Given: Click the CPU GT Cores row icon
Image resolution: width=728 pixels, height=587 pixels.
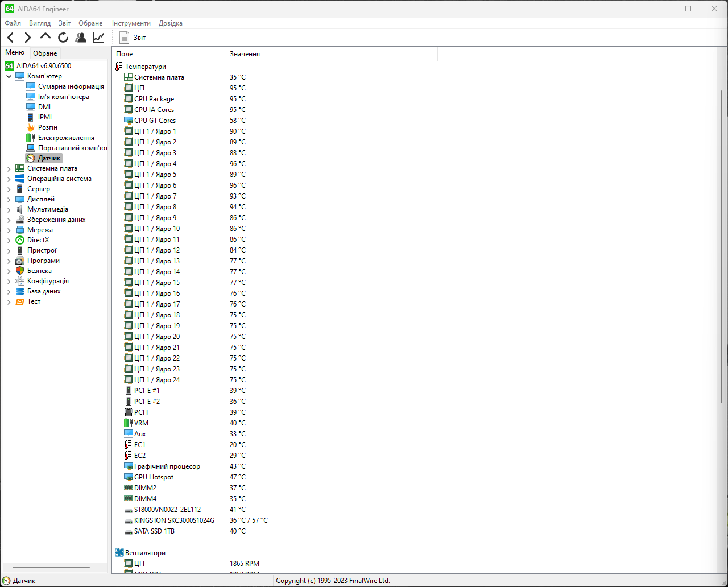Looking at the screenshot, I should pos(129,121).
